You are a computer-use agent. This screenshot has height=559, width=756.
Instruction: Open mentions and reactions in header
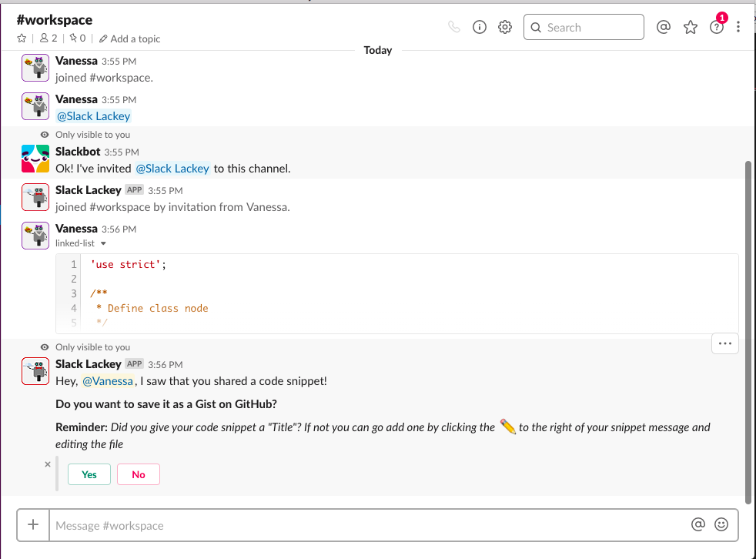click(x=664, y=27)
